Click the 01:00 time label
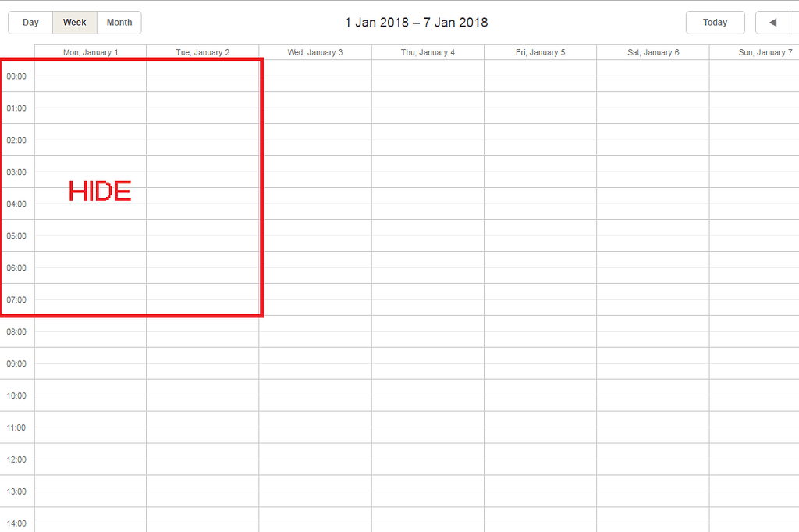799x532 pixels. point(16,108)
